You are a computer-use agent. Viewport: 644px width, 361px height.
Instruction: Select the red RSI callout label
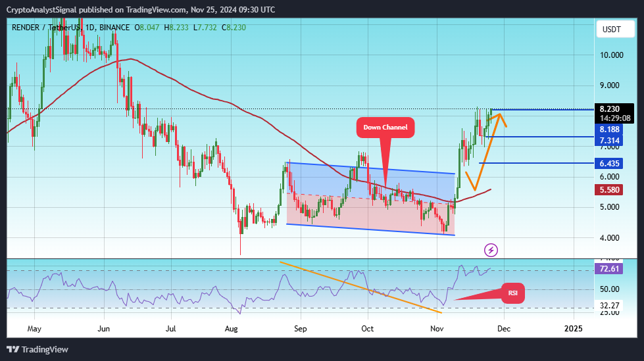coord(513,293)
